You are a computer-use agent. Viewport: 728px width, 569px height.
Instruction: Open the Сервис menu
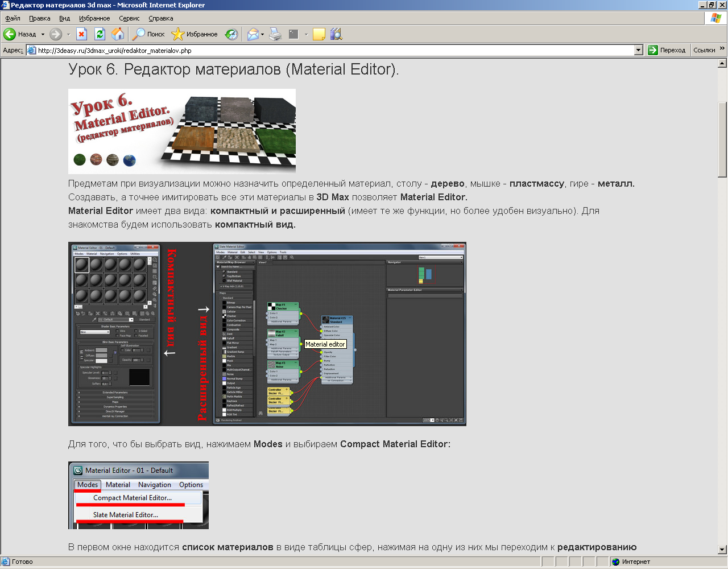[x=129, y=18]
